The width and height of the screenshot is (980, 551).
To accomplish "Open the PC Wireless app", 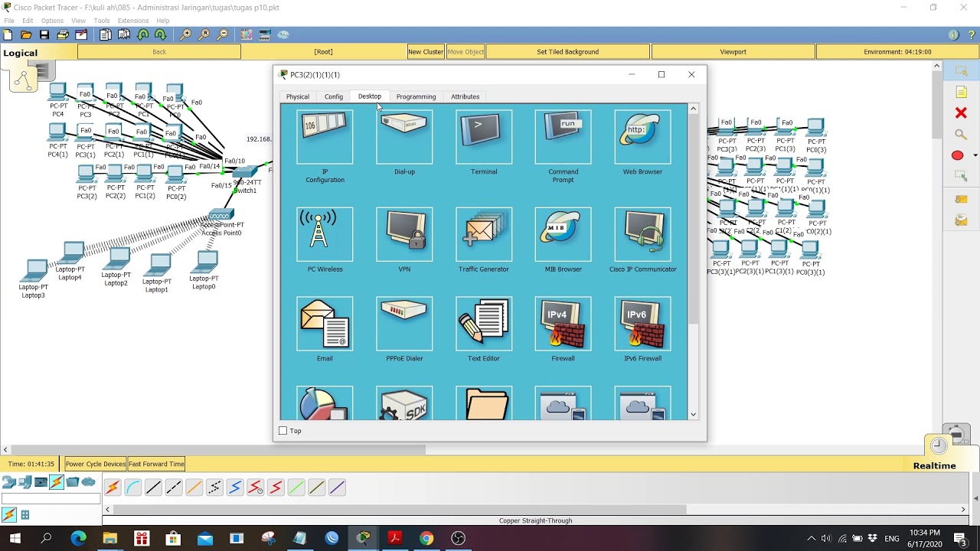I will pos(325,234).
